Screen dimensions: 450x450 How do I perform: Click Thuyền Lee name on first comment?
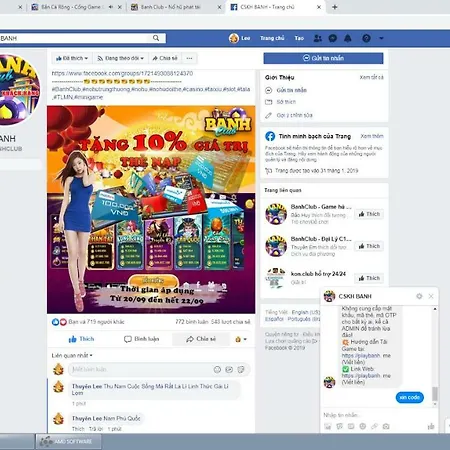(87, 386)
